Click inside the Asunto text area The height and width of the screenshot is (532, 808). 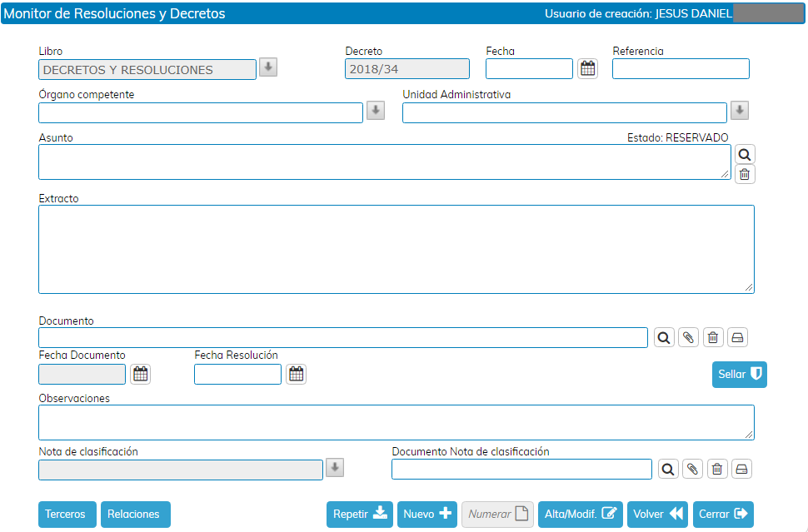[384, 162]
